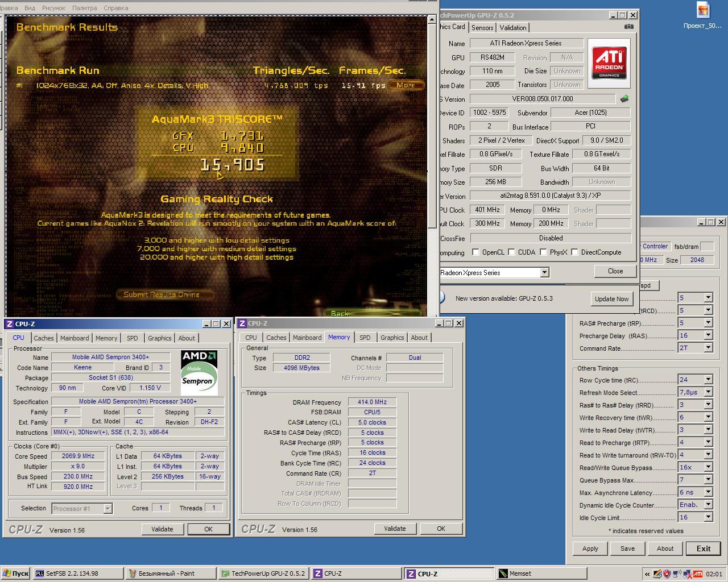Open the Row Cycle time (tRC) dropdown
This screenshot has width=728, height=582.
708,380
